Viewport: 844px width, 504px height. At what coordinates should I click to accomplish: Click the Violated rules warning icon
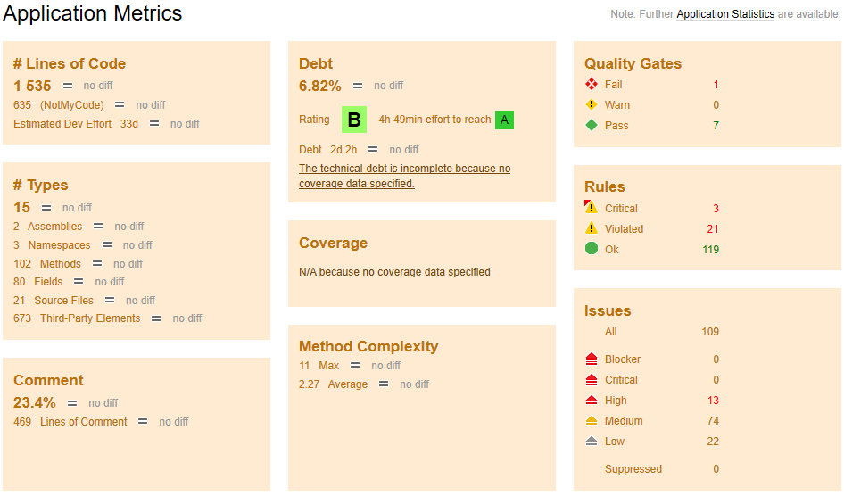[591, 229]
